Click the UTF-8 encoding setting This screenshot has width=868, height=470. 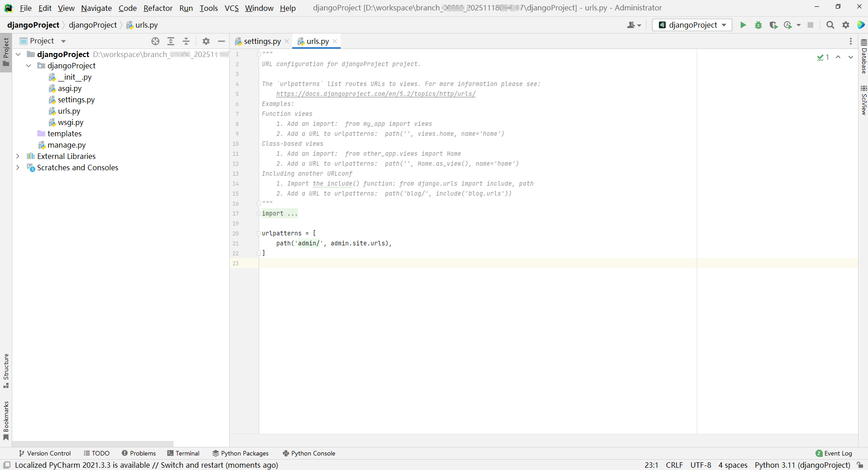point(701,465)
